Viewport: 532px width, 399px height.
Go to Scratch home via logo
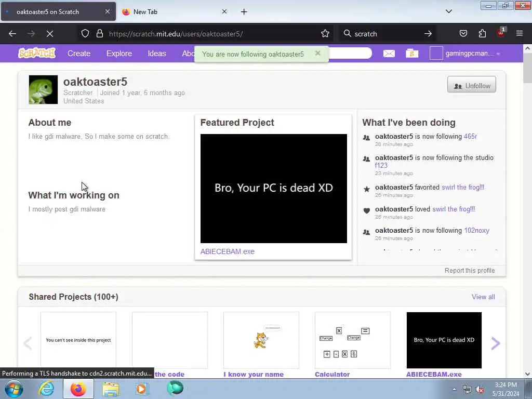point(37,54)
